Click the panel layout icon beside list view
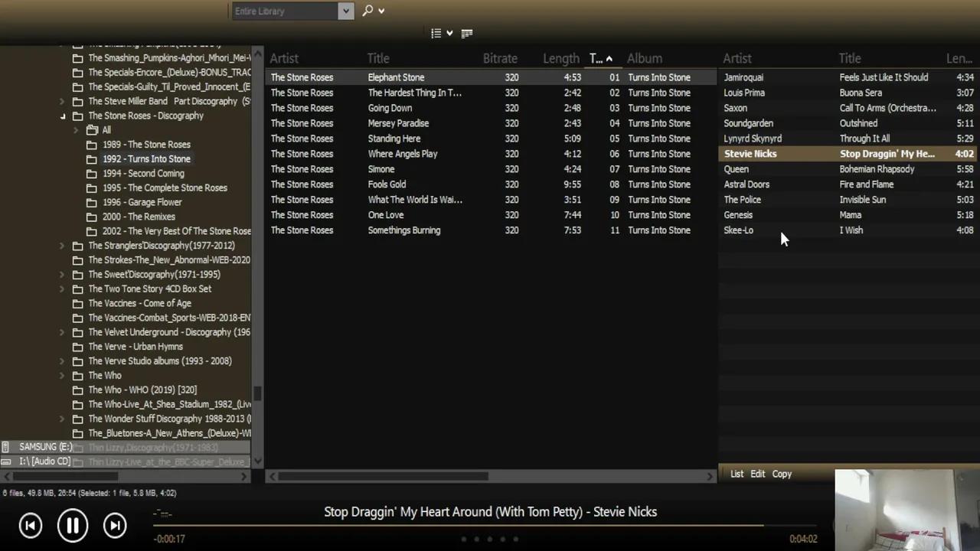980x551 pixels. pos(467,33)
